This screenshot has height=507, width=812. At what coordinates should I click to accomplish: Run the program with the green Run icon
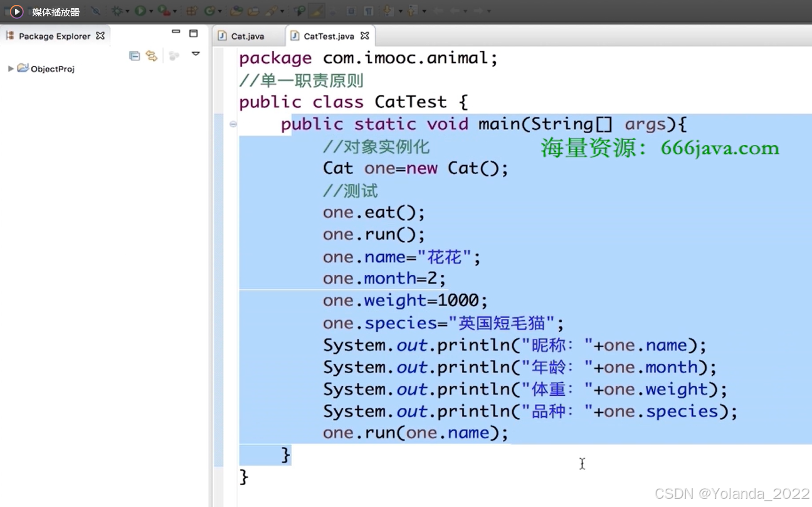tap(140, 11)
